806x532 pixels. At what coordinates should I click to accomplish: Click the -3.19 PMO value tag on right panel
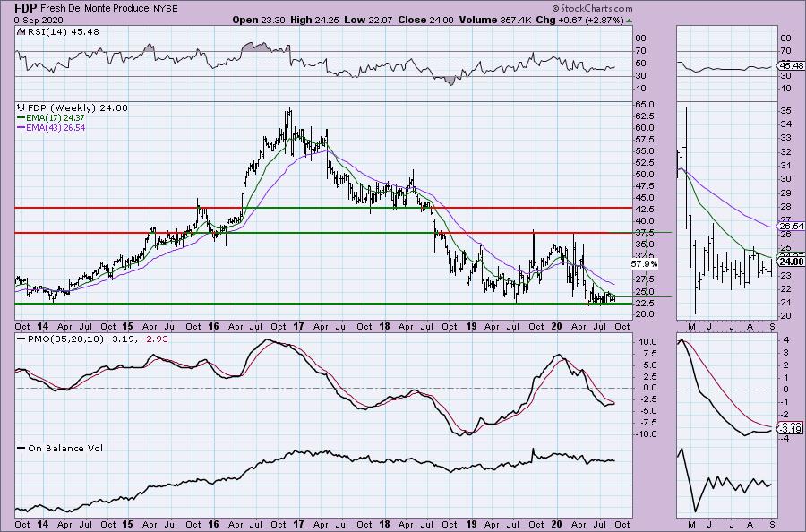click(x=791, y=429)
